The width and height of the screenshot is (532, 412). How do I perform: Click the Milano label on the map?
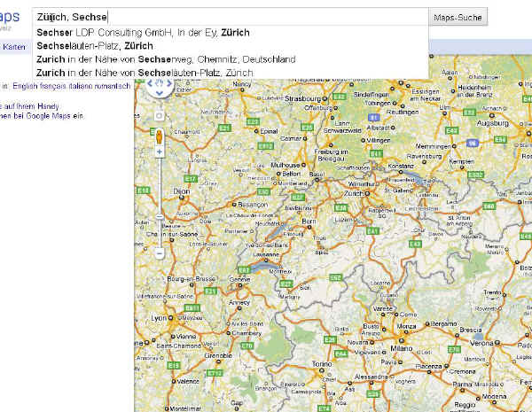(x=402, y=348)
